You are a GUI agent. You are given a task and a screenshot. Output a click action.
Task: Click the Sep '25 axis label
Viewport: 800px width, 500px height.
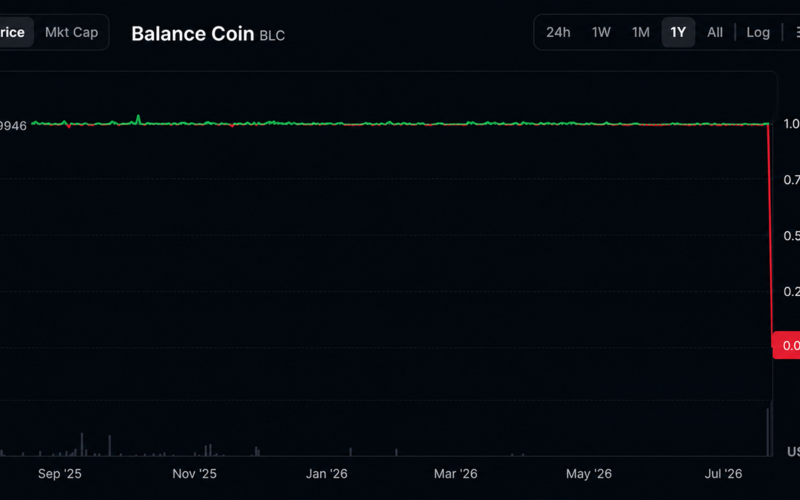tap(60, 473)
